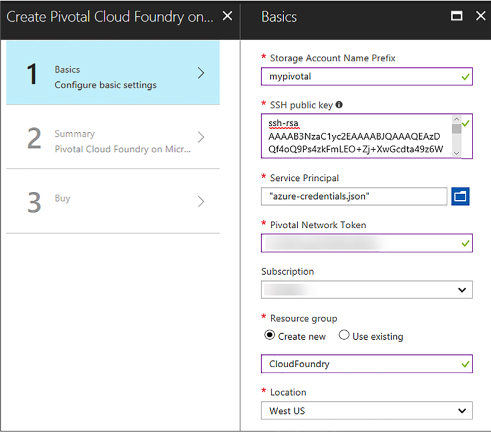Close the Create Pivotal Cloud Foundry blade
Viewport: 491px width, 432px height.
[227, 16]
